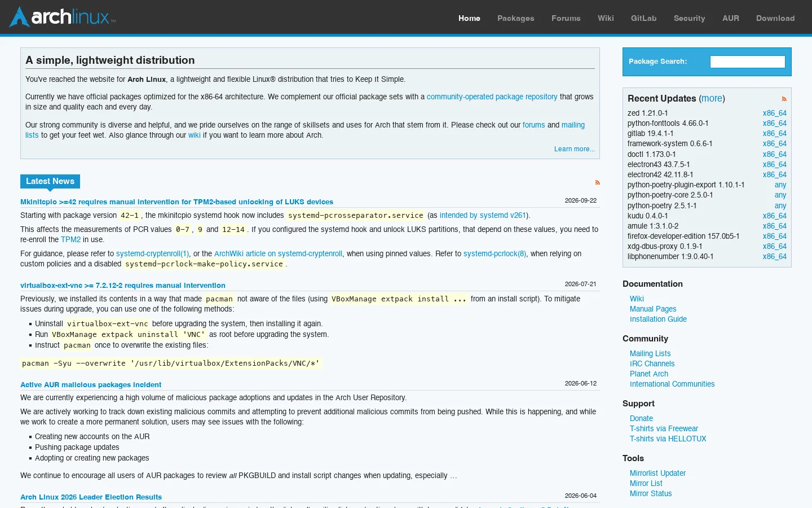This screenshot has width=812, height=508.
Task: Click any beside python-poetry-plugin-export
Action: click(780, 185)
